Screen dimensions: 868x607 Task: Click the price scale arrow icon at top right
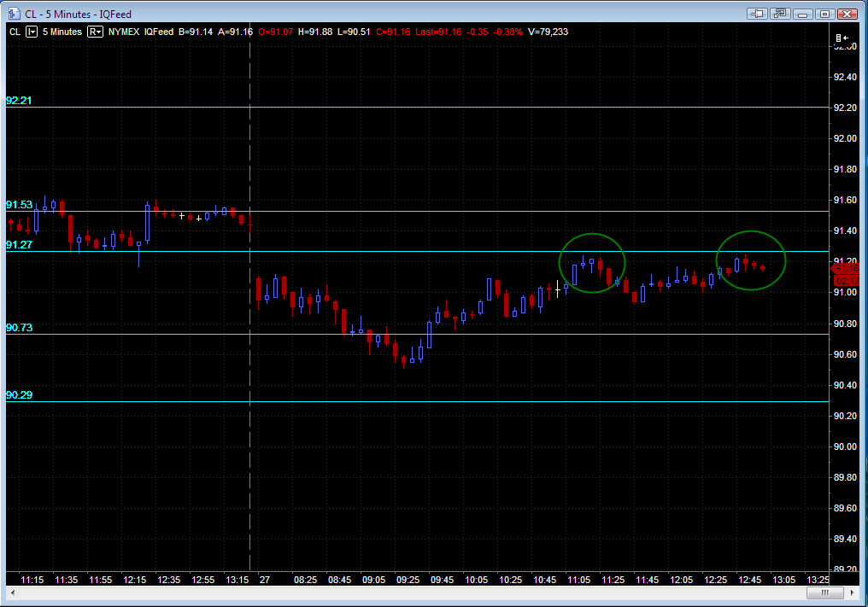coord(842,38)
